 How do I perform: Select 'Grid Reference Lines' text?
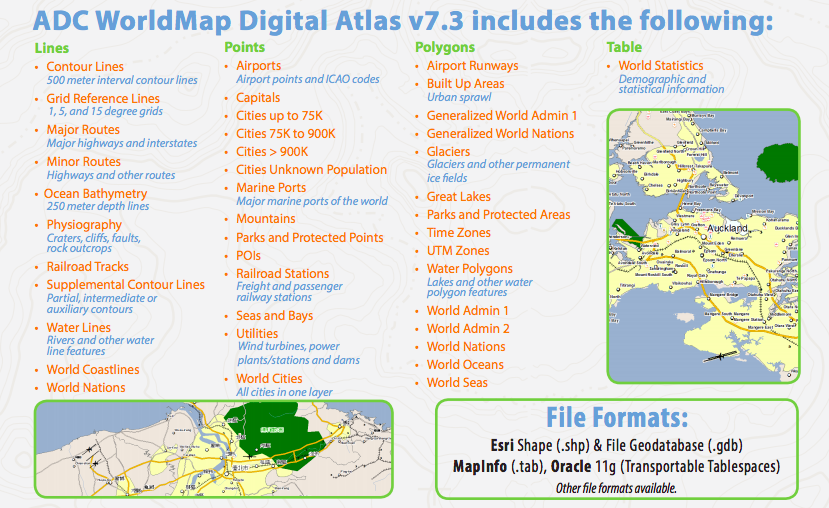click(103, 98)
